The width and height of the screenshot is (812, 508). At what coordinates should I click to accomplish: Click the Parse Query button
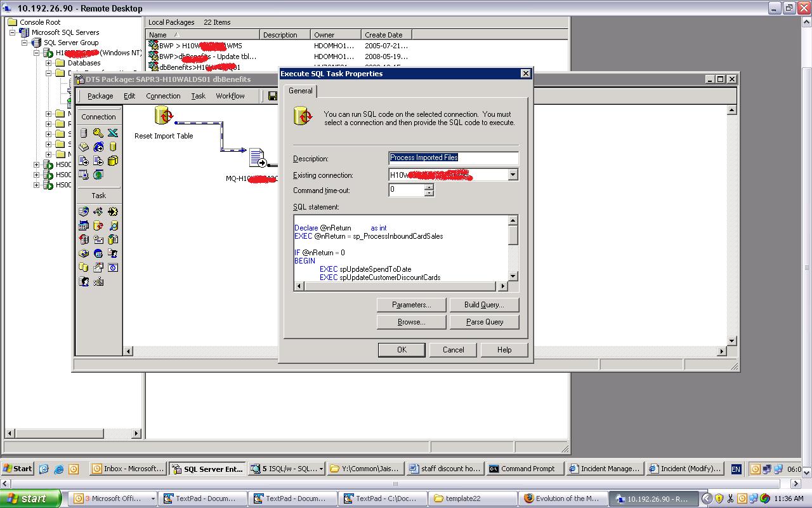tap(484, 322)
